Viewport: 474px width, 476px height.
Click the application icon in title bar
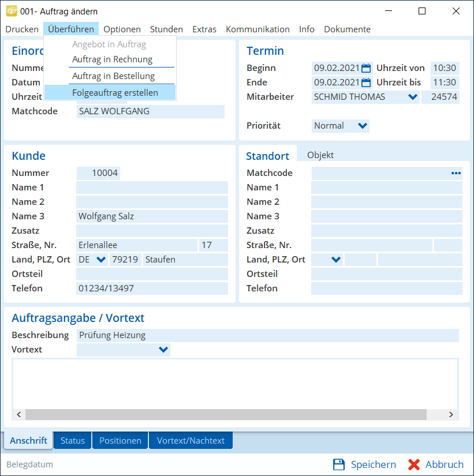[x=11, y=11]
